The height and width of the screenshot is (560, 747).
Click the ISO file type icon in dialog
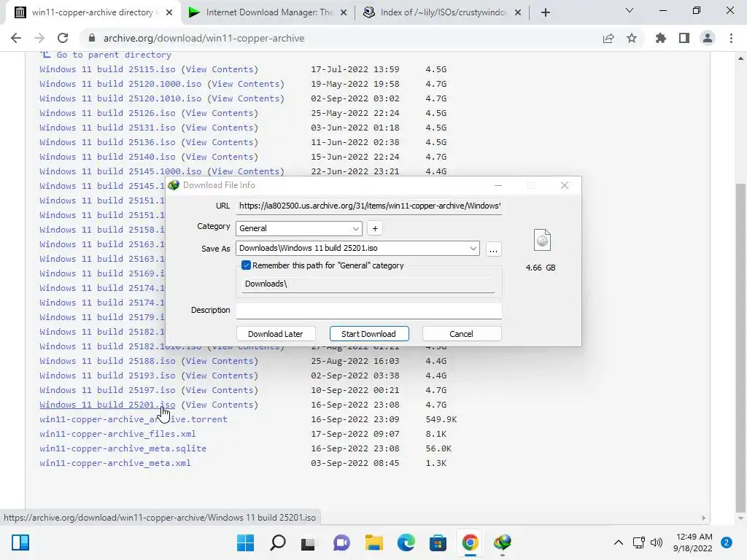542,240
